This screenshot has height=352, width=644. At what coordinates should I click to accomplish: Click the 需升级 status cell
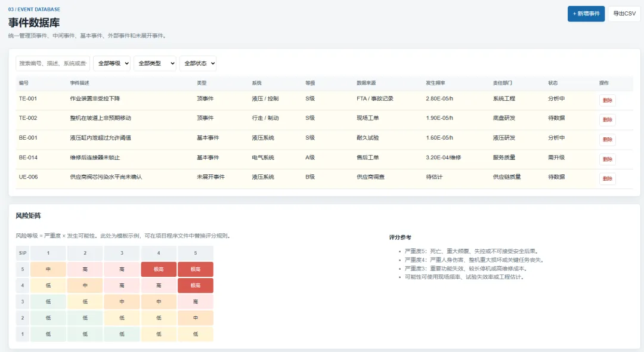click(x=556, y=158)
